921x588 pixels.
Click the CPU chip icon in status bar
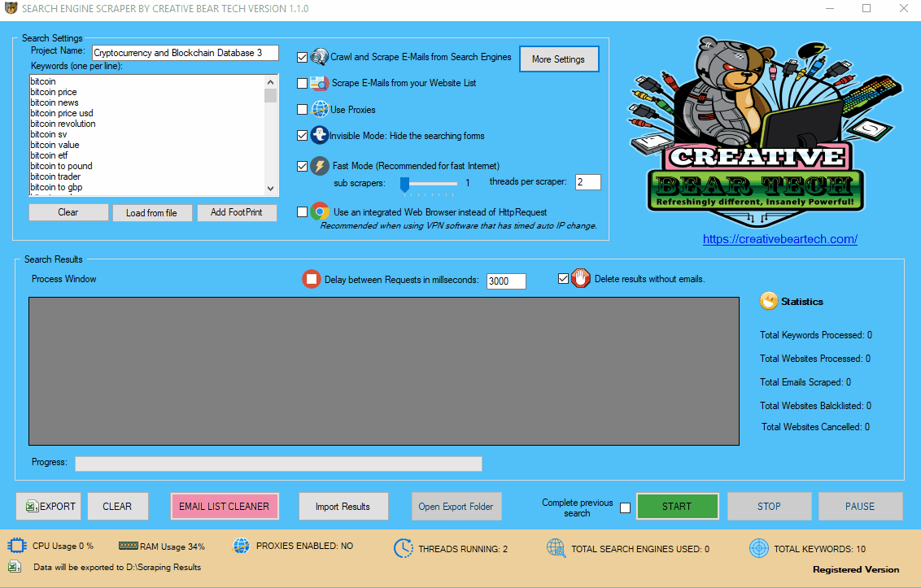(17, 546)
